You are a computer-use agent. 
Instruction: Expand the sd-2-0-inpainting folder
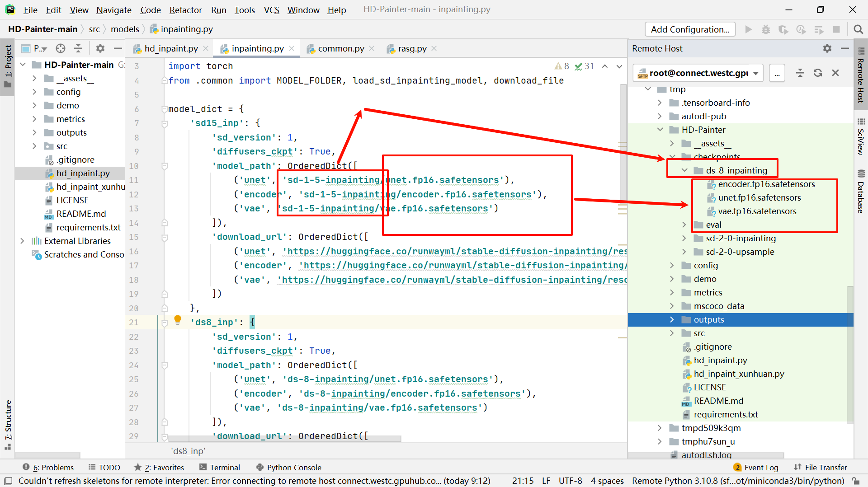tap(684, 238)
